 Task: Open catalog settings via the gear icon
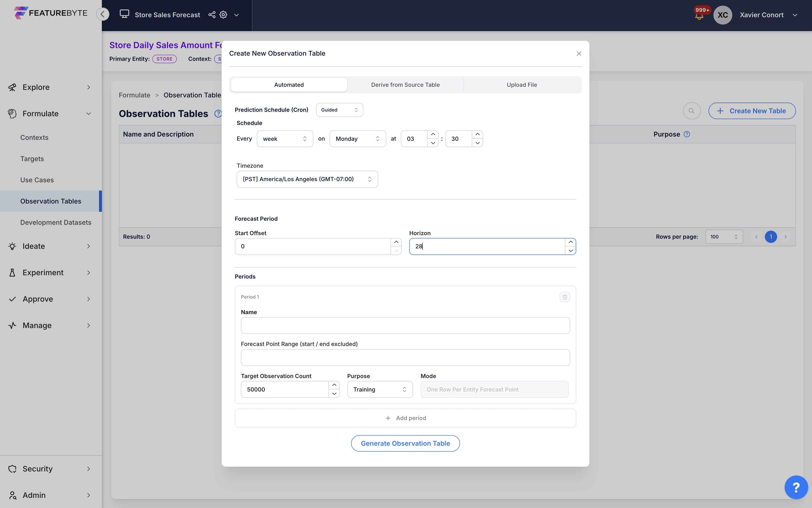[x=223, y=15]
